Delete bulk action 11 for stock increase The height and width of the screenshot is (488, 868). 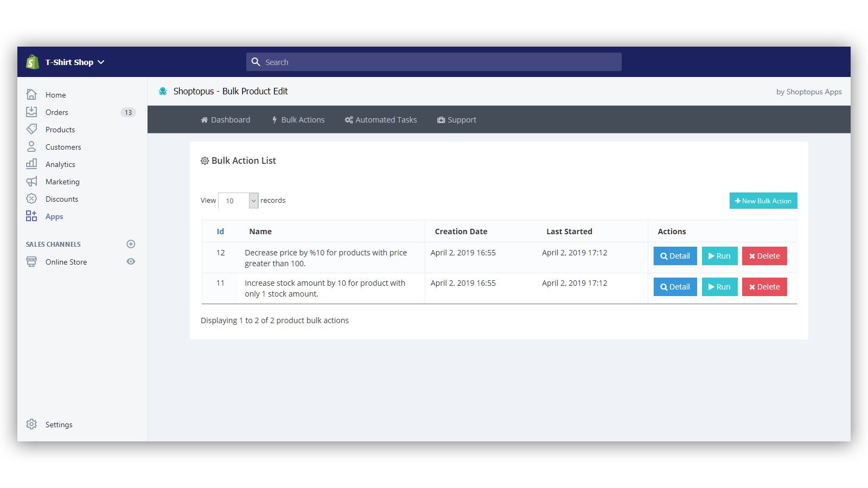point(764,287)
